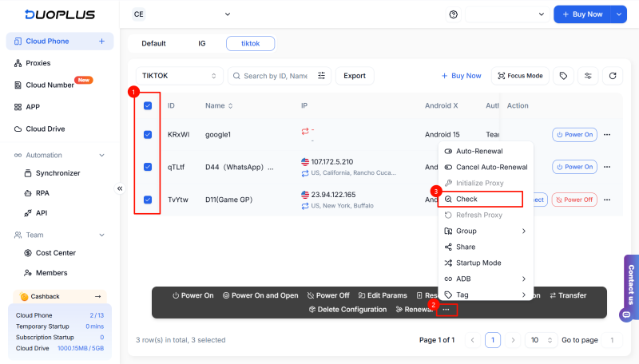Collapse the left sidebar arrow
Screen dimensions: 639x364
pyautogui.click(x=120, y=188)
